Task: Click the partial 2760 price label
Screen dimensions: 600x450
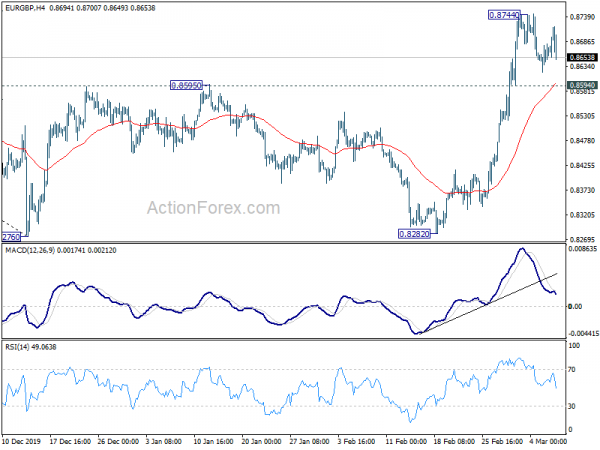Action: tap(11, 237)
